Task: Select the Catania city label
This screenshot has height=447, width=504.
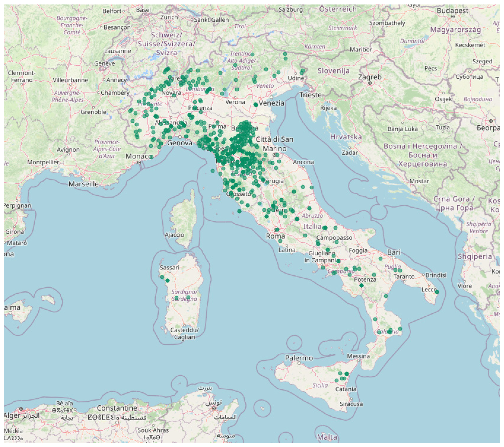Action: (x=346, y=389)
